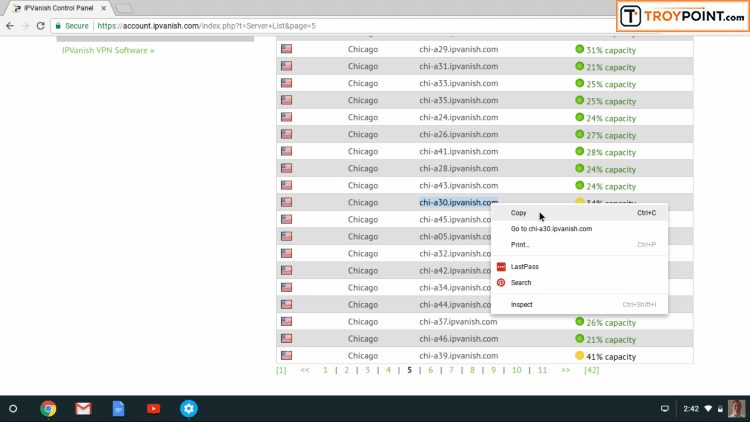The height and width of the screenshot is (422, 750).
Task: Click the US flag for chi-a31
Action: tap(287, 66)
